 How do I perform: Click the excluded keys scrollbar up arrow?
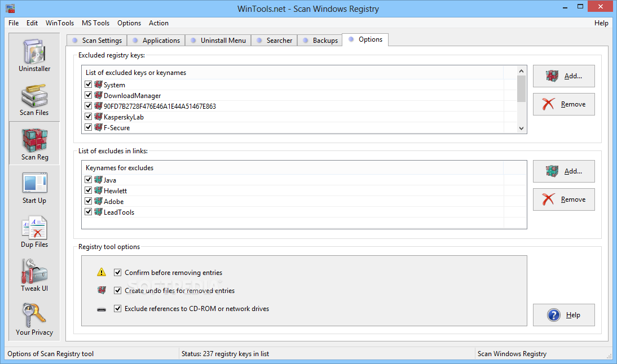click(x=521, y=71)
